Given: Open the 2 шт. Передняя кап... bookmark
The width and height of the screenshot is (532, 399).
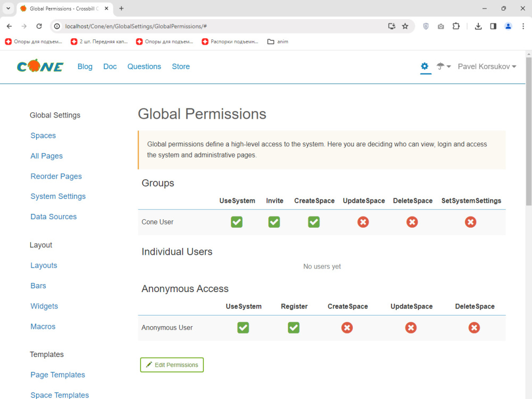Looking at the screenshot, I should coord(99,41).
